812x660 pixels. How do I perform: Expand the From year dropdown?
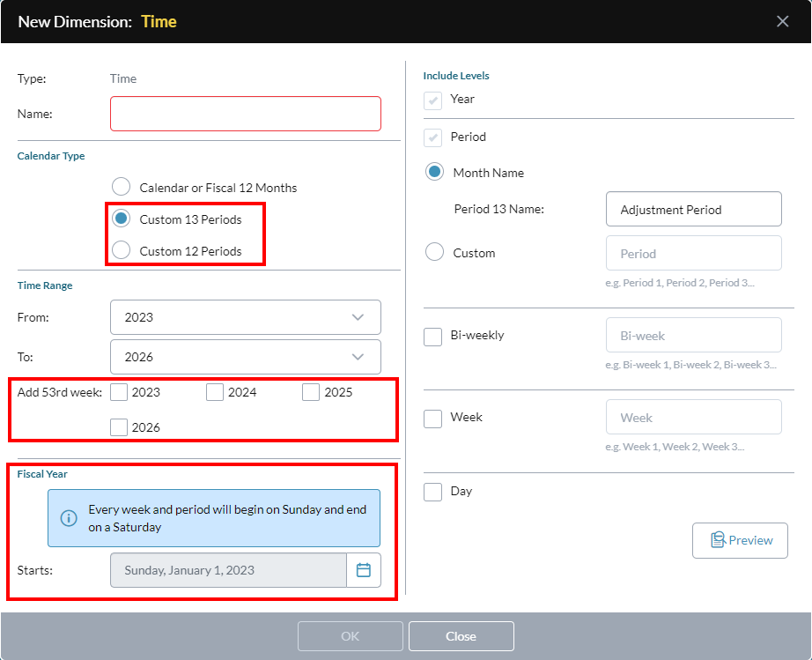point(246,317)
